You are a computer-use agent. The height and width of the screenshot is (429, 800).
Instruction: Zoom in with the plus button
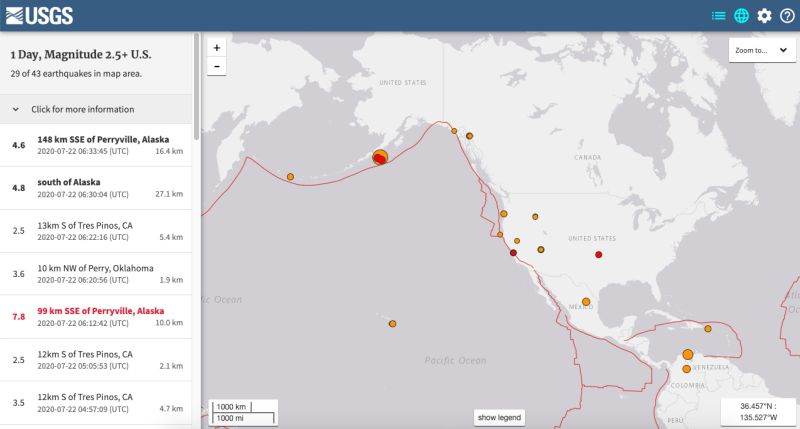(217, 48)
